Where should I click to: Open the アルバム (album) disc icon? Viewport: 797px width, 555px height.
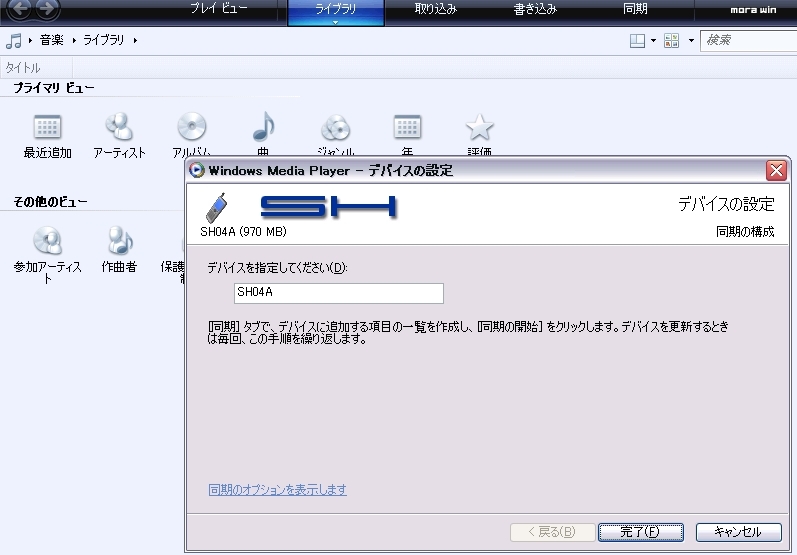coord(192,126)
